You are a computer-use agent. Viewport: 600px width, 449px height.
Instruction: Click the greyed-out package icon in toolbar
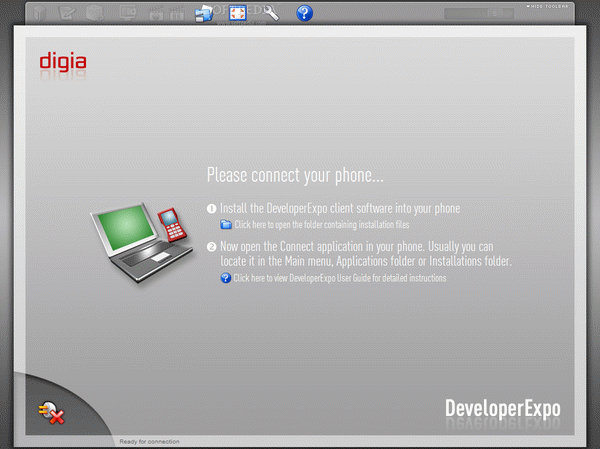coord(94,13)
